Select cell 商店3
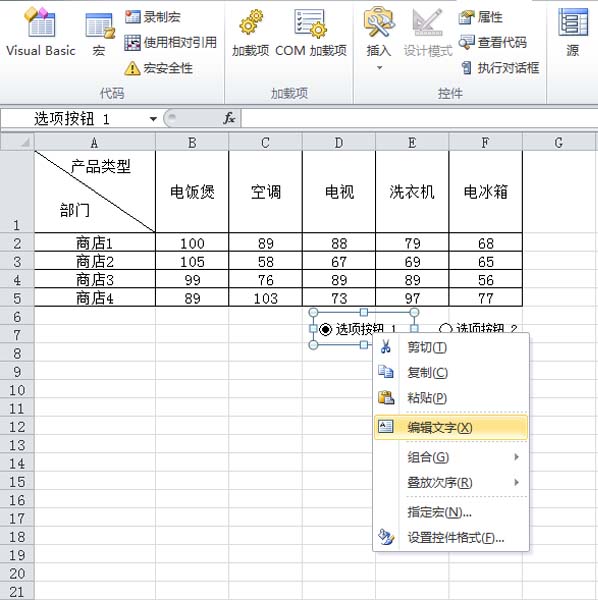The width and height of the screenshot is (598, 600). click(95, 279)
